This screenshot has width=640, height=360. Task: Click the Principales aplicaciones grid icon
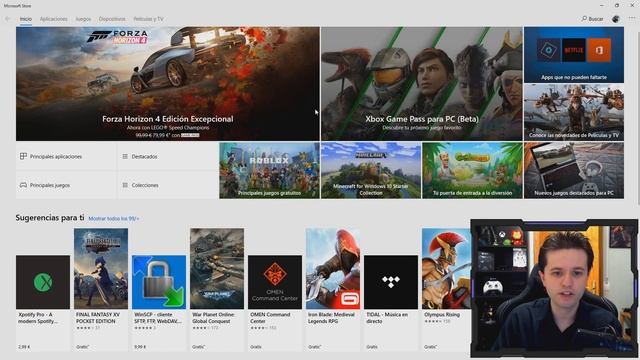pyautogui.click(x=23, y=156)
